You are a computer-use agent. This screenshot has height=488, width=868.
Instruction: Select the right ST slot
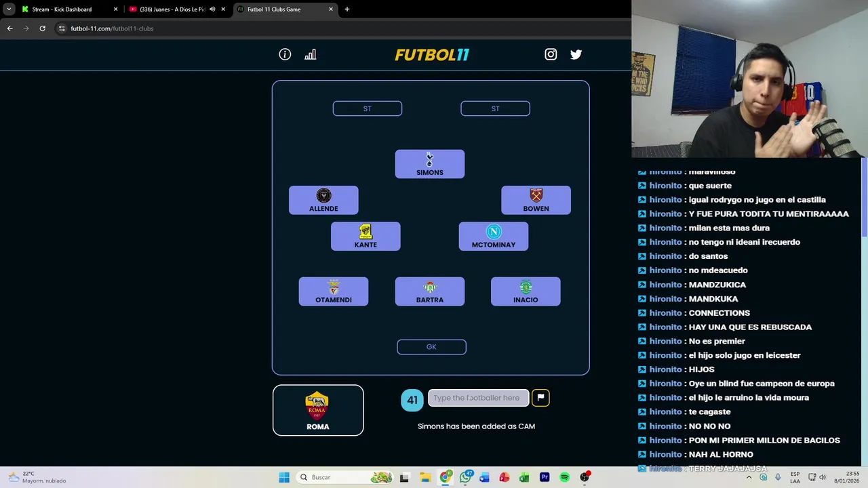[x=495, y=108]
